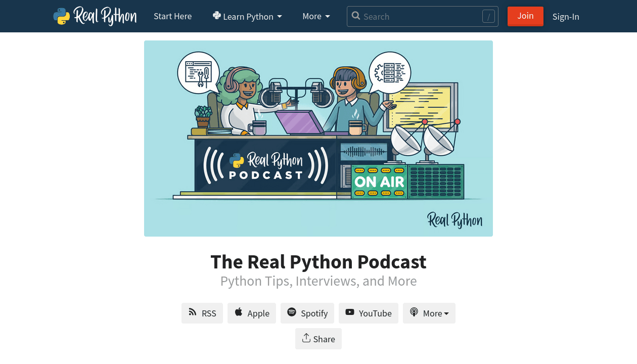Expand More podcast platforms dropdown
Image resolution: width=637 pixels, height=364 pixels.
[x=429, y=313]
